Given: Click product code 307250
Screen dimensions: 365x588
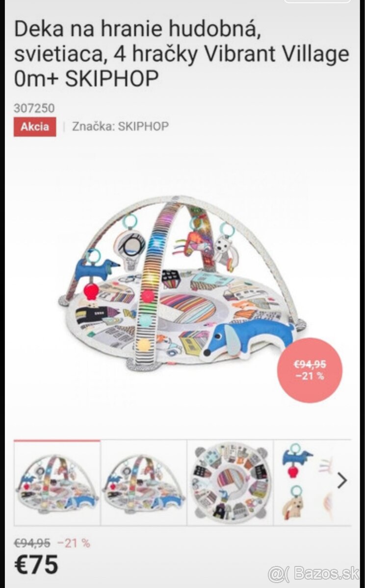Looking at the screenshot, I should tap(34, 108).
